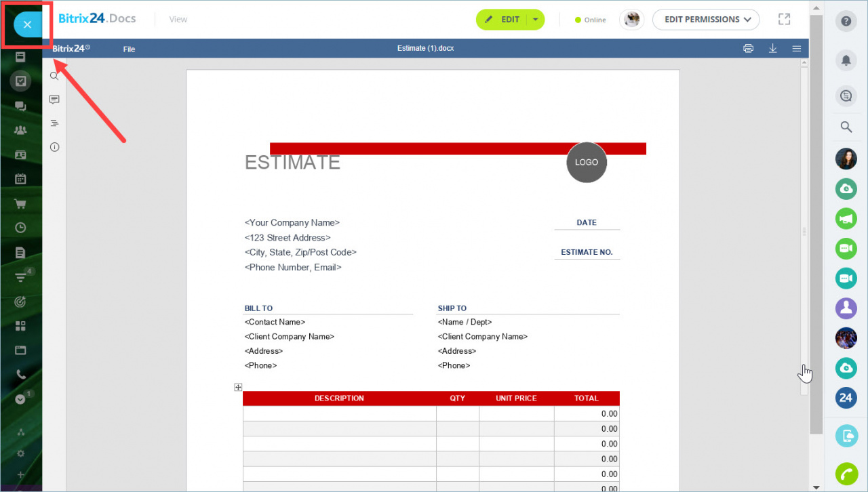
Task: Click the DATE field label
Action: coord(587,222)
